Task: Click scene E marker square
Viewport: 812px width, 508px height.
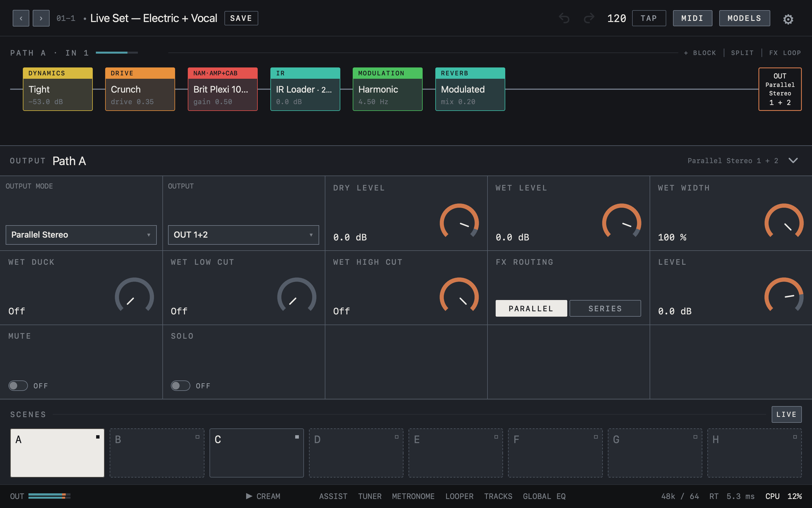Action: click(x=496, y=437)
